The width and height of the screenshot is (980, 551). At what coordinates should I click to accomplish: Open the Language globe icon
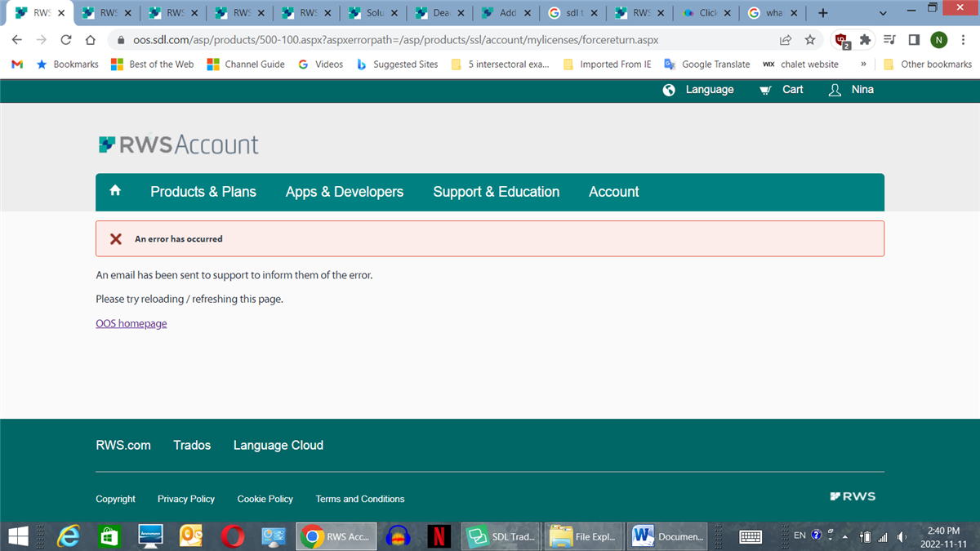pos(669,90)
